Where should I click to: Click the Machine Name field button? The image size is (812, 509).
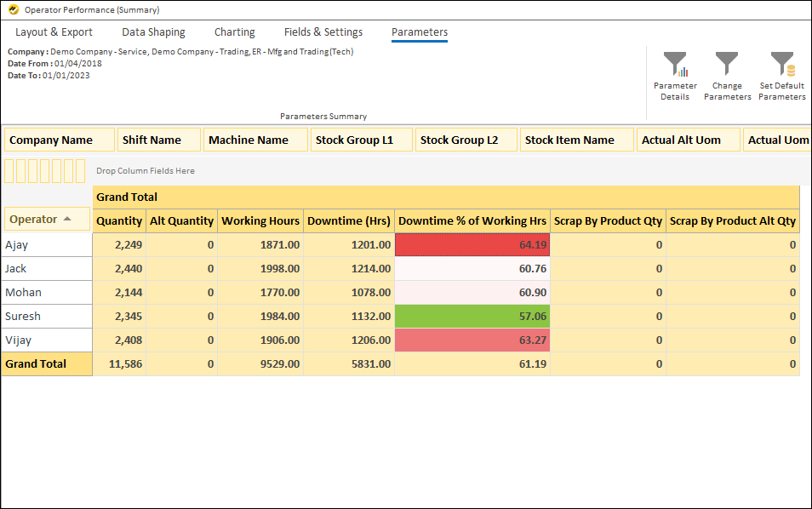point(255,140)
